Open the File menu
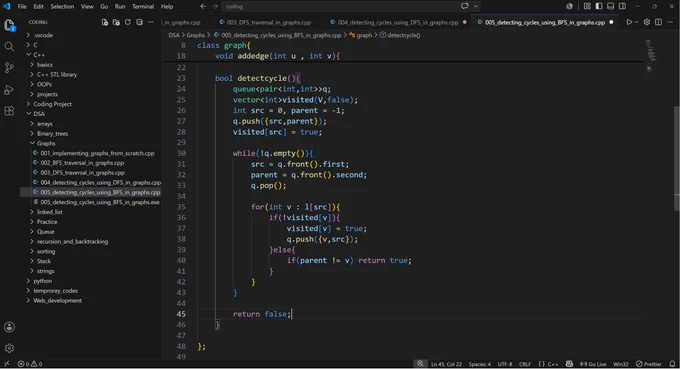Screen dimensions: 680x369 [x=22, y=7]
